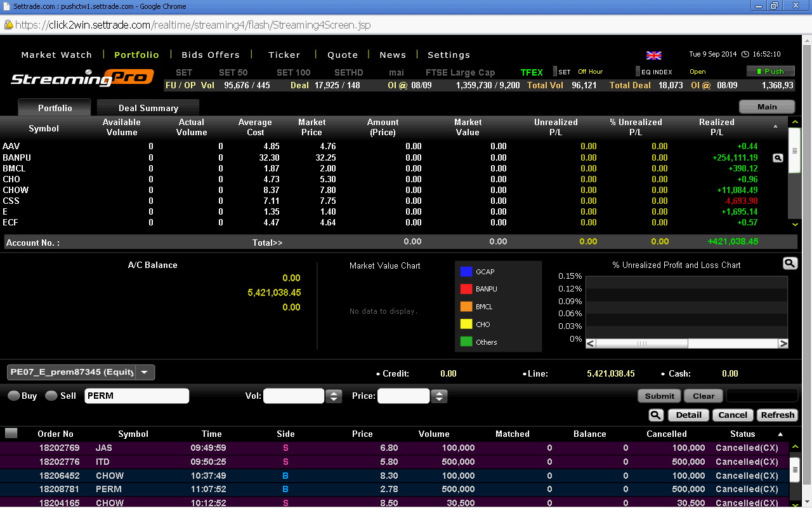Click the red BANPU legend swatch
812x508 pixels.
(466, 289)
